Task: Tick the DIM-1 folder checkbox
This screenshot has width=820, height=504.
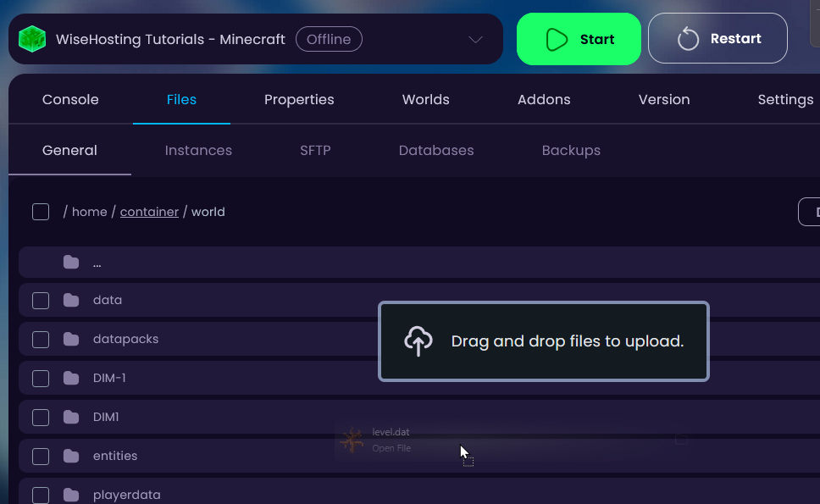Action: [x=41, y=379]
